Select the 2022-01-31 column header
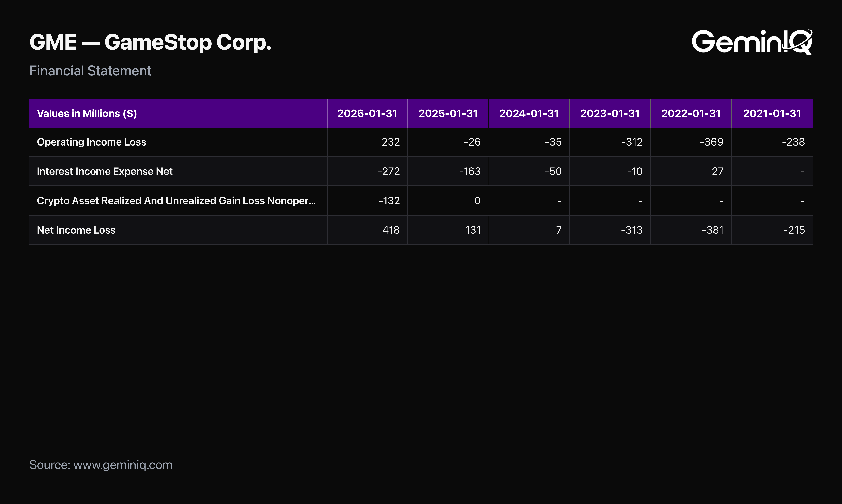Viewport: 842px width, 504px height. (x=691, y=113)
